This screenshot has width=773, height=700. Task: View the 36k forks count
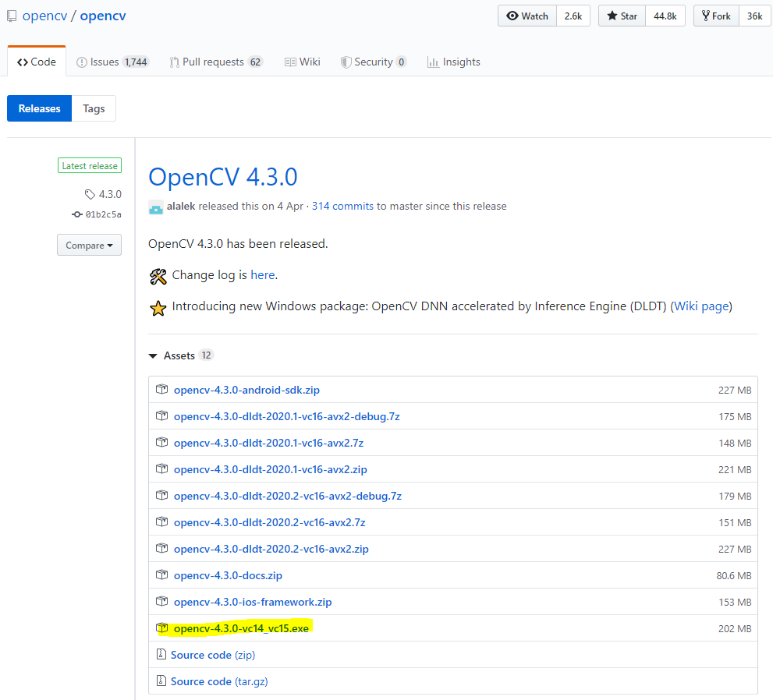tap(754, 16)
